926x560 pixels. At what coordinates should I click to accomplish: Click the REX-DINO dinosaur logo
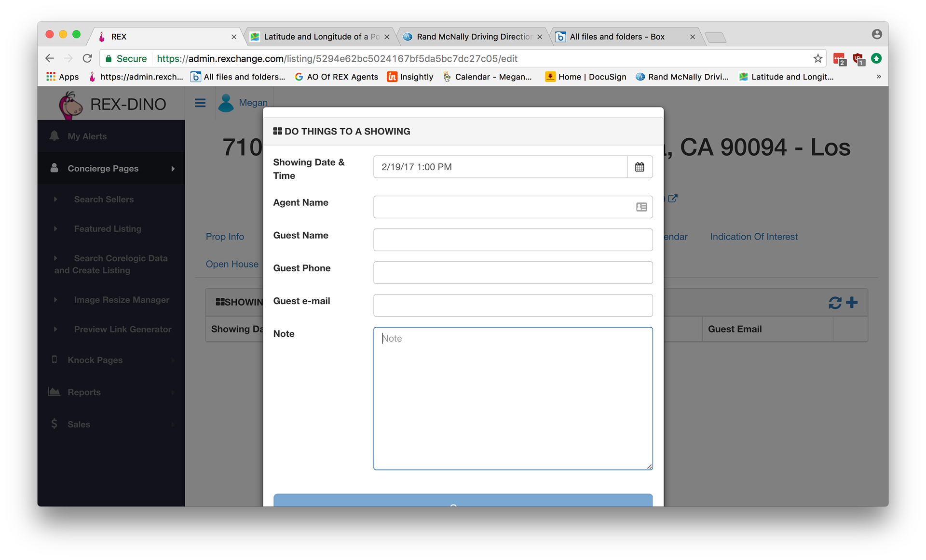(x=70, y=105)
